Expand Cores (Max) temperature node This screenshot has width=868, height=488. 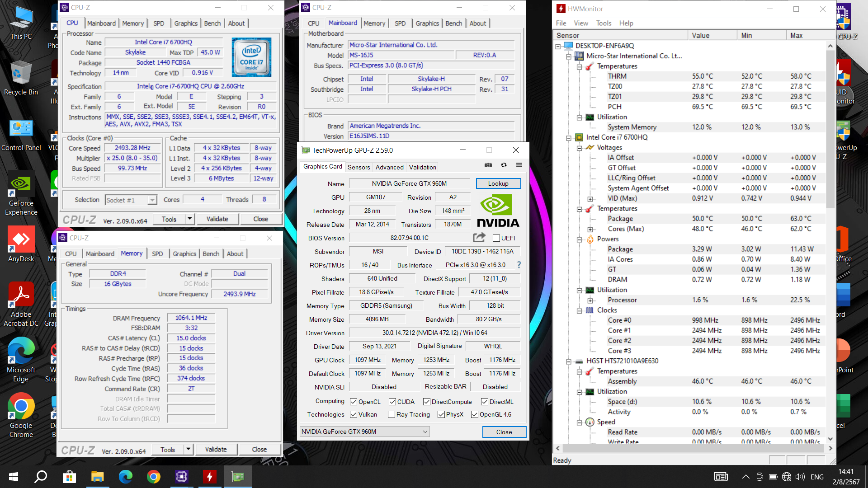point(590,230)
